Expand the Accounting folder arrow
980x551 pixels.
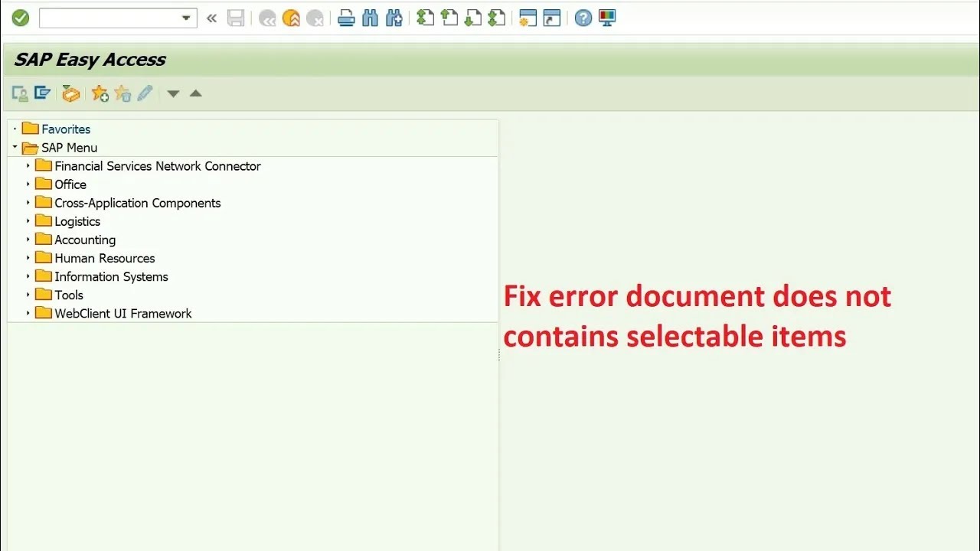[28, 239]
